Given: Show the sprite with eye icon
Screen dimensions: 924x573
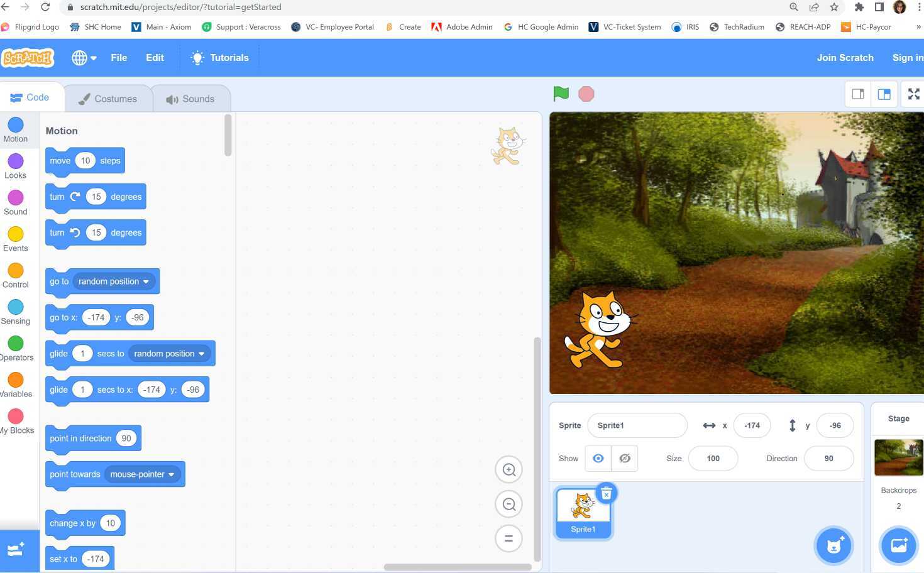Looking at the screenshot, I should pyautogui.click(x=598, y=459).
